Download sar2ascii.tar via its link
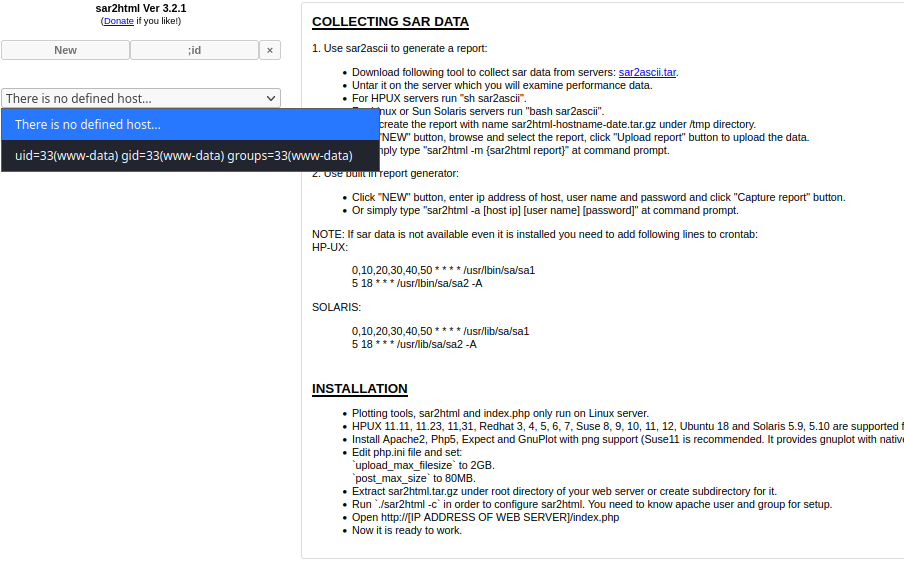 (x=648, y=72)
